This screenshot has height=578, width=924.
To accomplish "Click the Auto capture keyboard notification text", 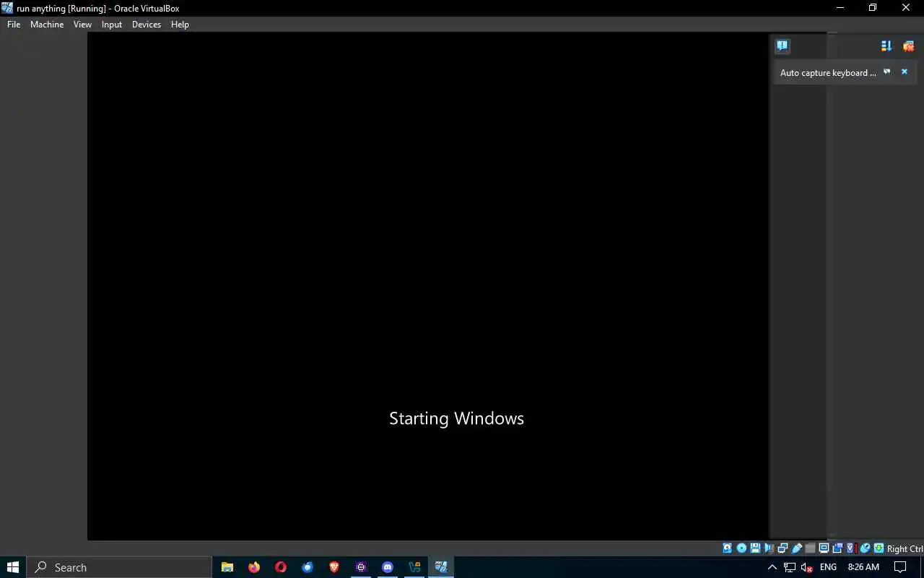I will tap(828, 73).
